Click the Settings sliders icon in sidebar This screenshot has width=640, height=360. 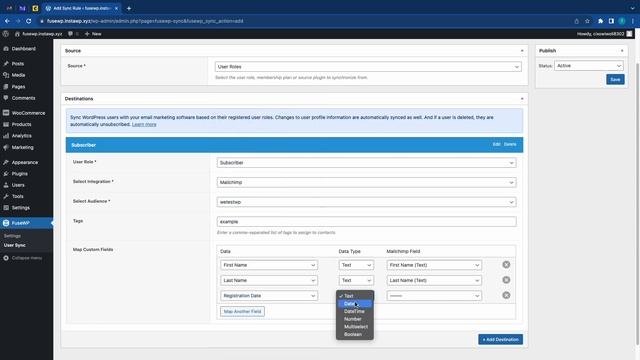6,208
